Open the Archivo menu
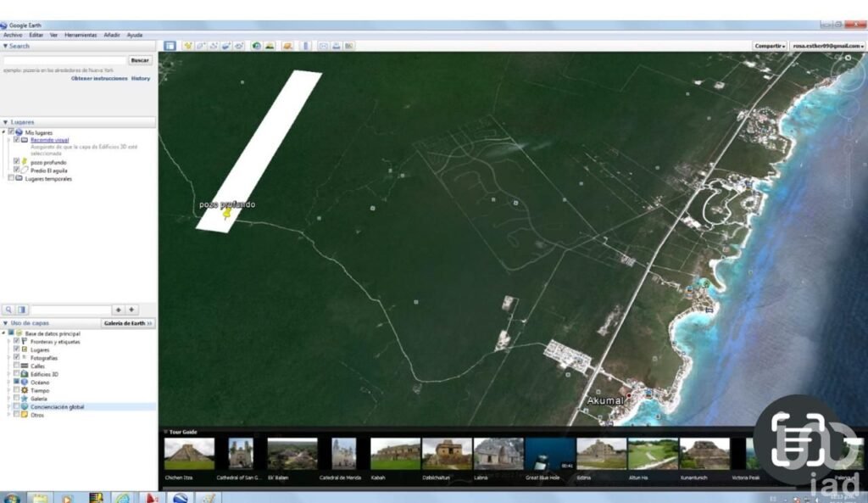The image size is (868, 503). pyautogui.click(x=13, y=35)
